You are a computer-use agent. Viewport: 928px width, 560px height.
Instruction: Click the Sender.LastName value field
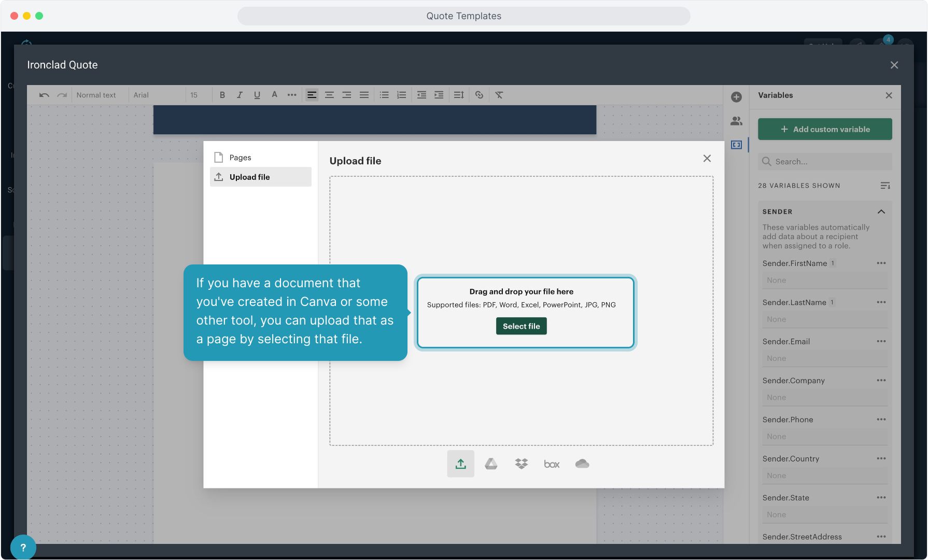point(825,319)
